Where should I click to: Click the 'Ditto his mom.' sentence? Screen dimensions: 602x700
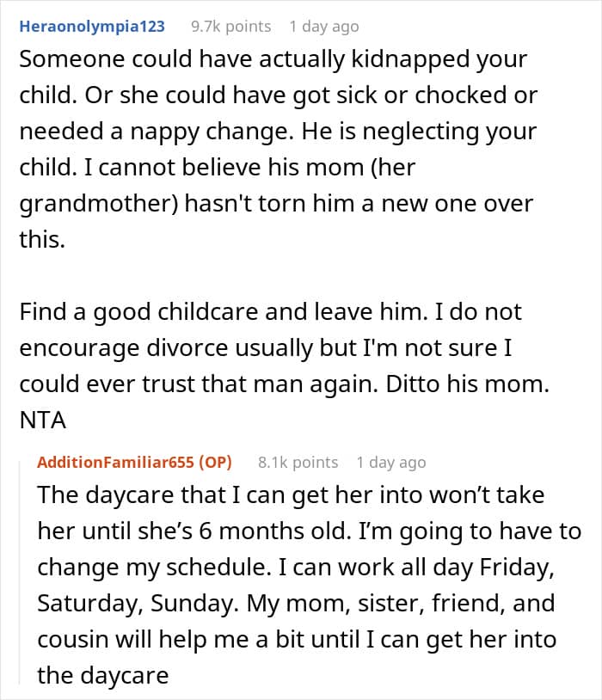[x=467, y=384]
